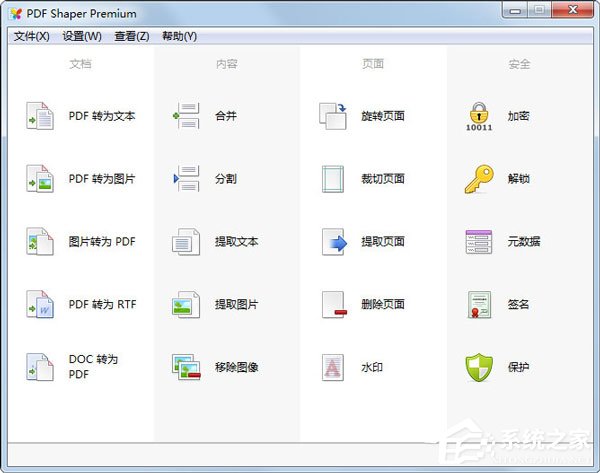Click the 文档 column header
This screenshot has height=473, width=600.
pyautogui.click(x=80, y=64)
